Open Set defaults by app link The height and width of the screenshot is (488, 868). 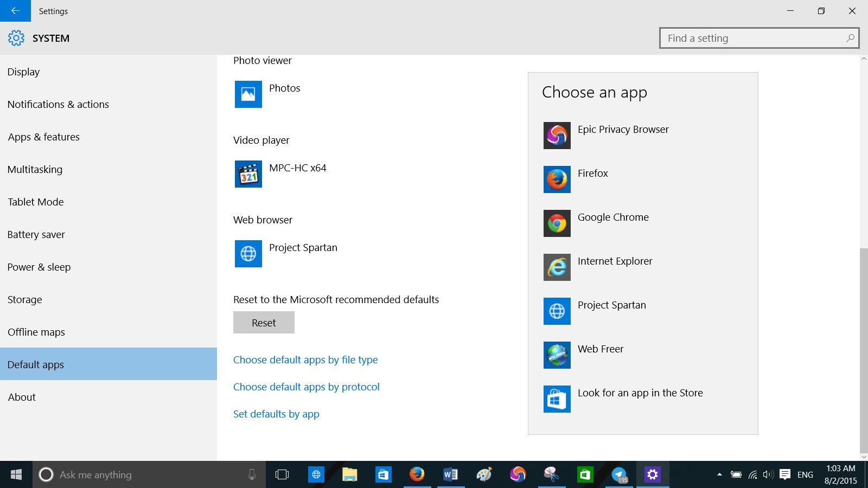coord(276,414)
